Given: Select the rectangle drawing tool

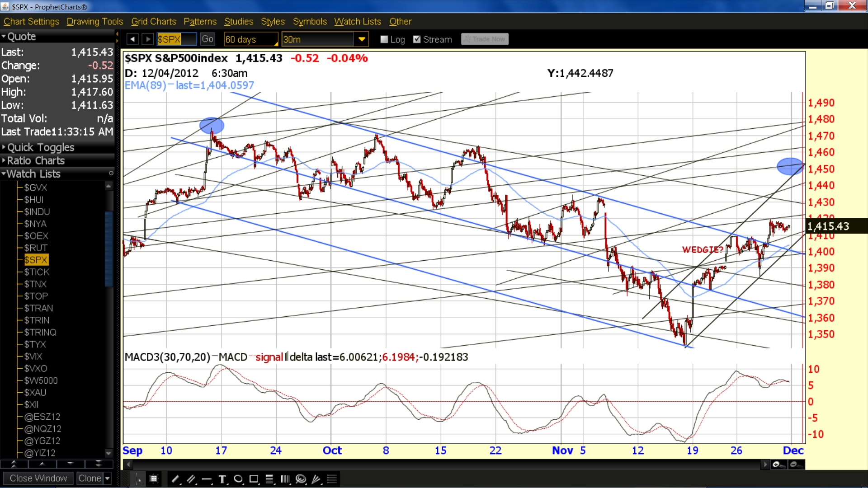Looking at the screenshot, I should point(254,479).
